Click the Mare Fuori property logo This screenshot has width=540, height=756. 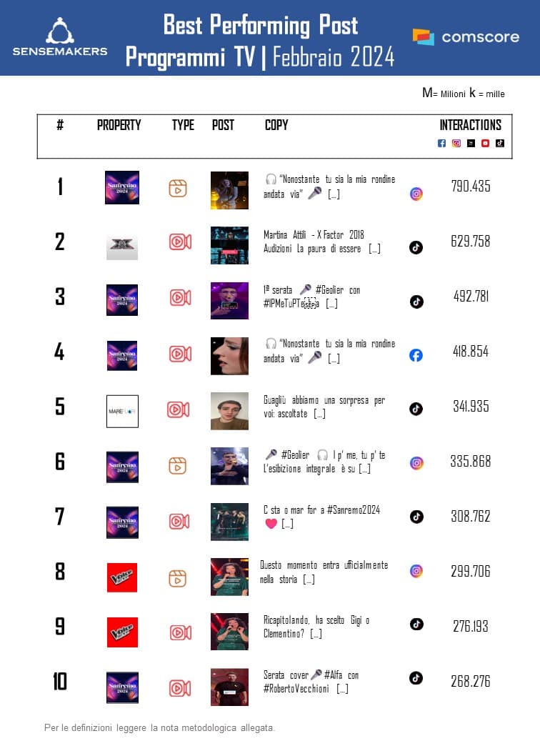click(x=122, y=411)
